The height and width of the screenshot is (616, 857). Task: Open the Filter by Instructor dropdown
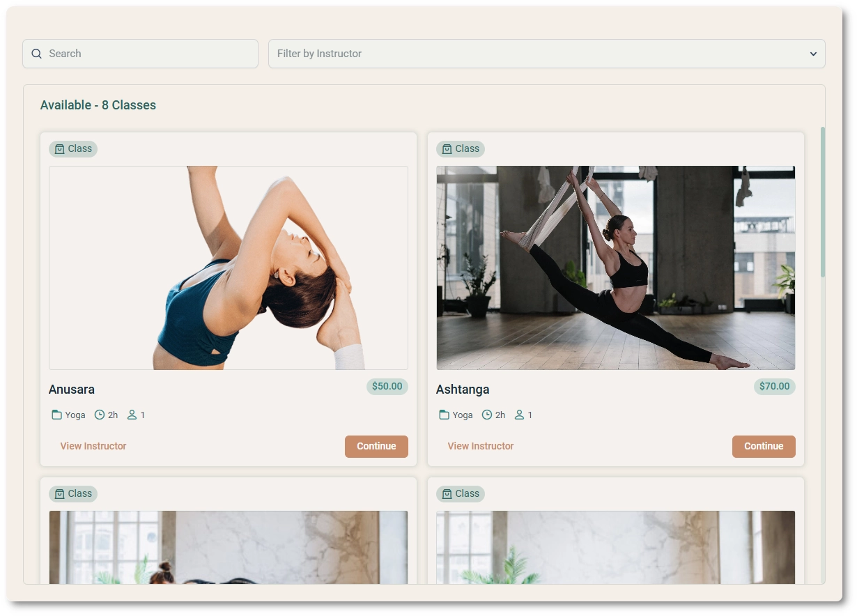(x=546, y=54)
